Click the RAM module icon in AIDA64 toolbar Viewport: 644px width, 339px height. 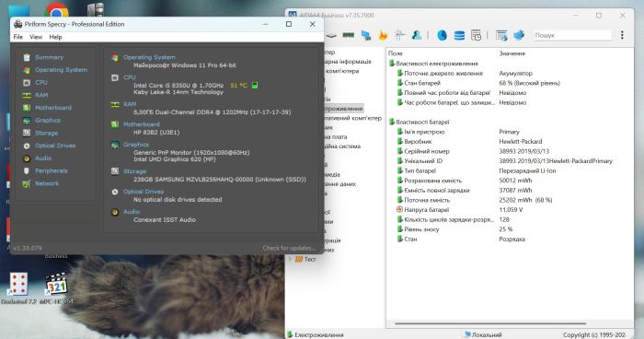pyautogui.click(x=349, y=35)
